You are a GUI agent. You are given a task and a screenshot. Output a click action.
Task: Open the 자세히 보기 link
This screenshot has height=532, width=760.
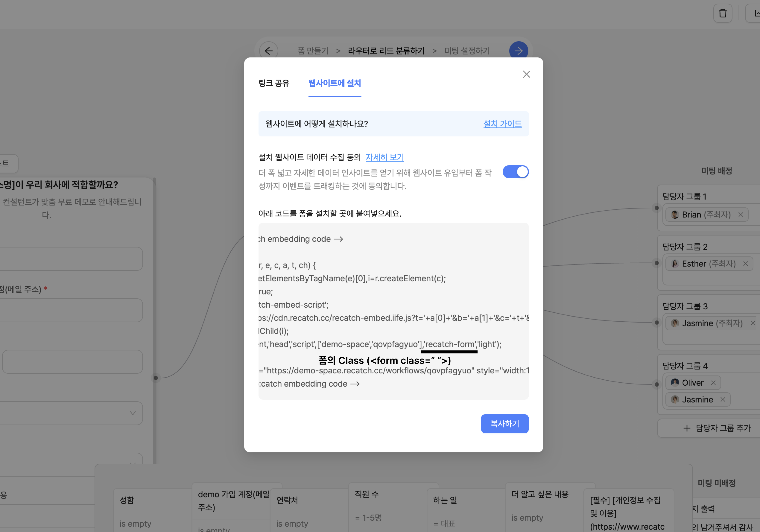coord(385,157)
